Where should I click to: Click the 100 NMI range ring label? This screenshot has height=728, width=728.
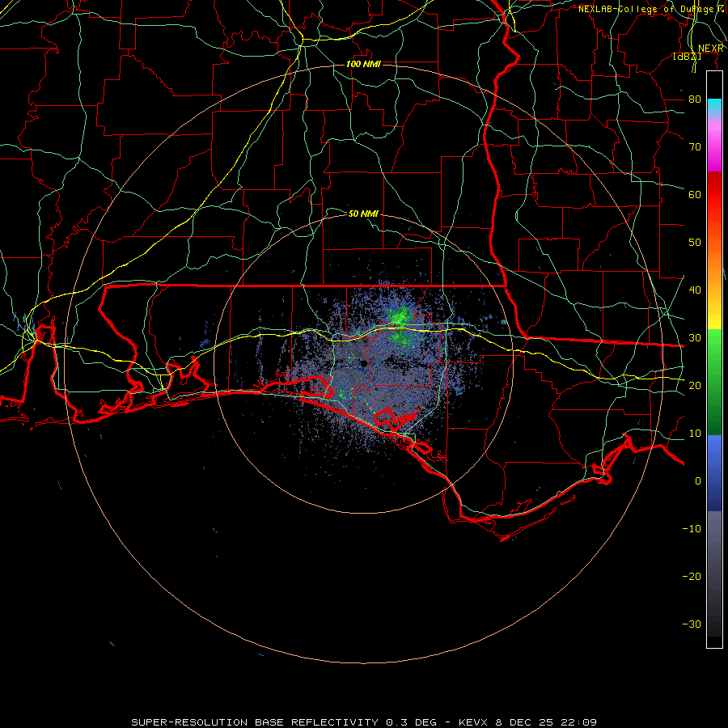click(x=363, y=64)
